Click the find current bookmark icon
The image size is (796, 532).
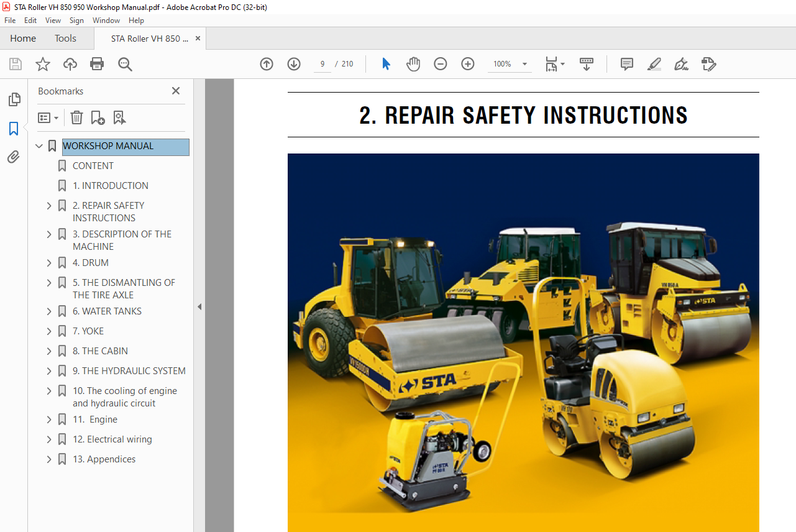tap(119, 117)
